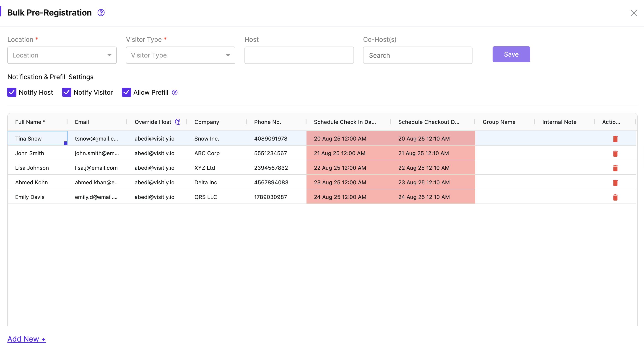Delete the Tina Snow row
Image resolution: width=644 pixels, height=350 pixels.
(x=615, y=139)
